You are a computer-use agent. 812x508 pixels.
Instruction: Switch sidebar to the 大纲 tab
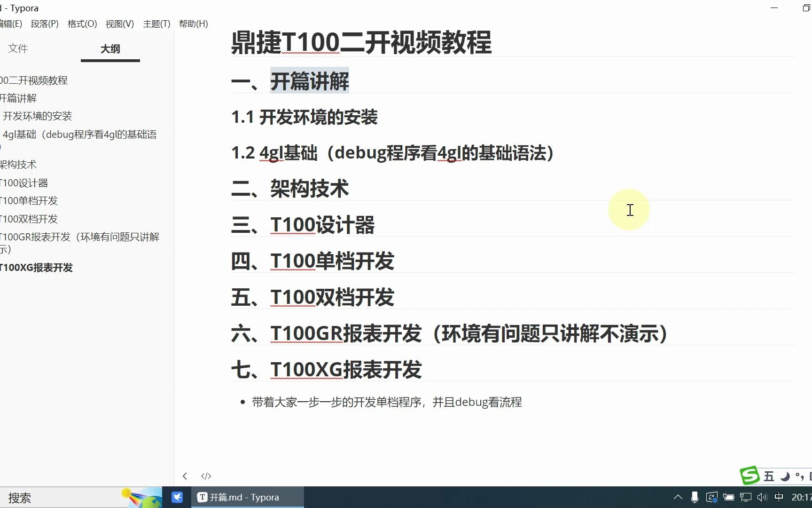(110, 49)
